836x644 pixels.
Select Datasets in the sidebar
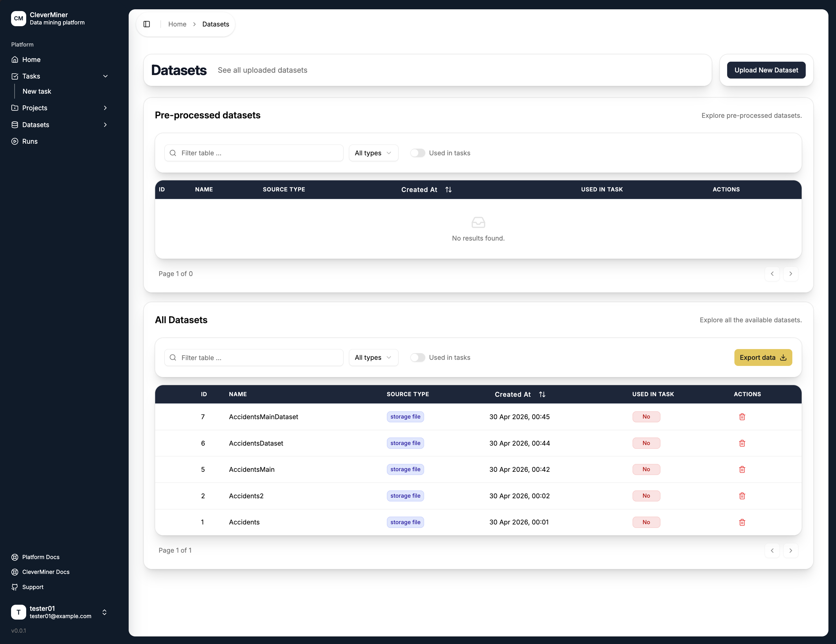click(36, 125)
